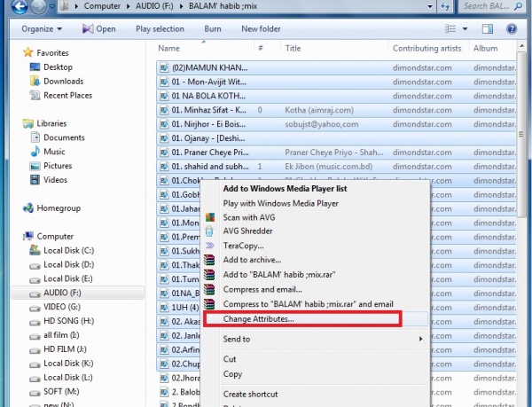Open address bar history dropdown arrow
This screenshot has width=532, height=407.
pyautogui.click(x=430, y=6)
